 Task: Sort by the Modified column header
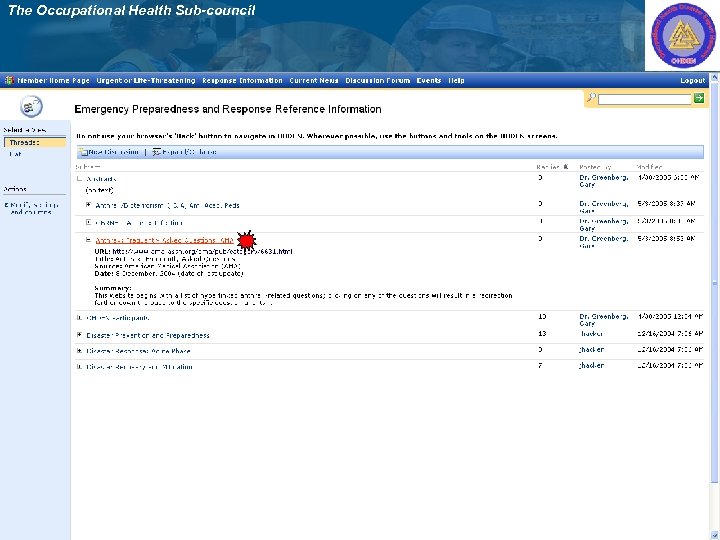[x=649, y=167]
